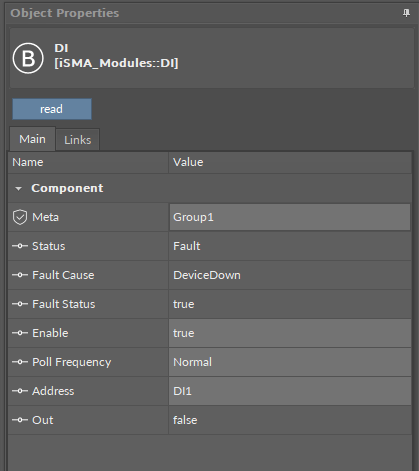The width and height of the screenshot is (419, 471).
Task: Select the Main tab
Action: coord(32,139)
